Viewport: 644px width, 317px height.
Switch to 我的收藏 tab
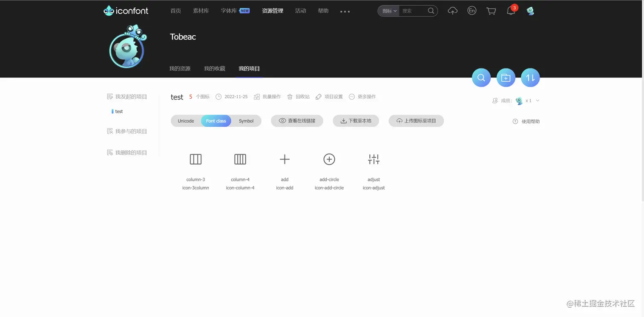215,69
